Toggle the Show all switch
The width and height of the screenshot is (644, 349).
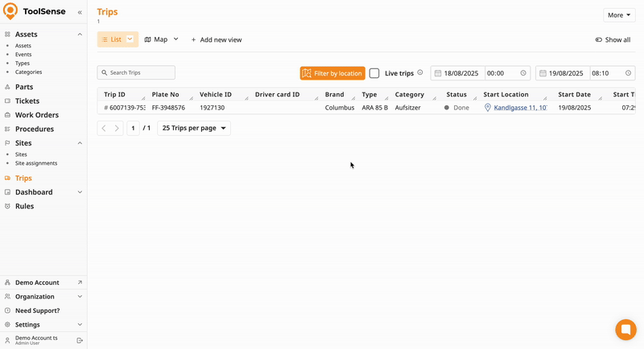tap(599, 39)
